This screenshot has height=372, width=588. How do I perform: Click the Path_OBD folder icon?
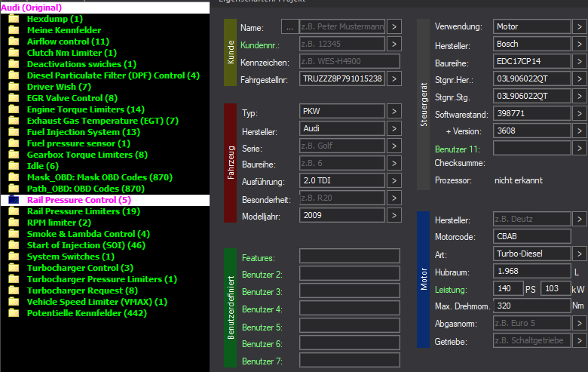pyautogui.click(x=14, y=189)
